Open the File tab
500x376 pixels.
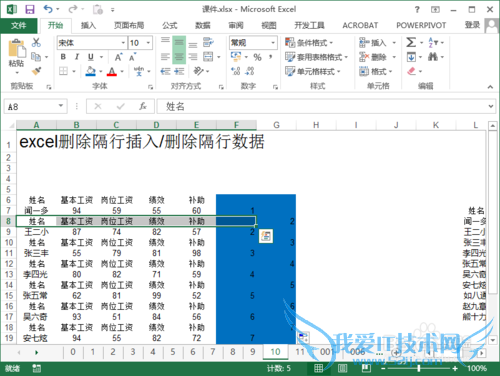point(19,25)
